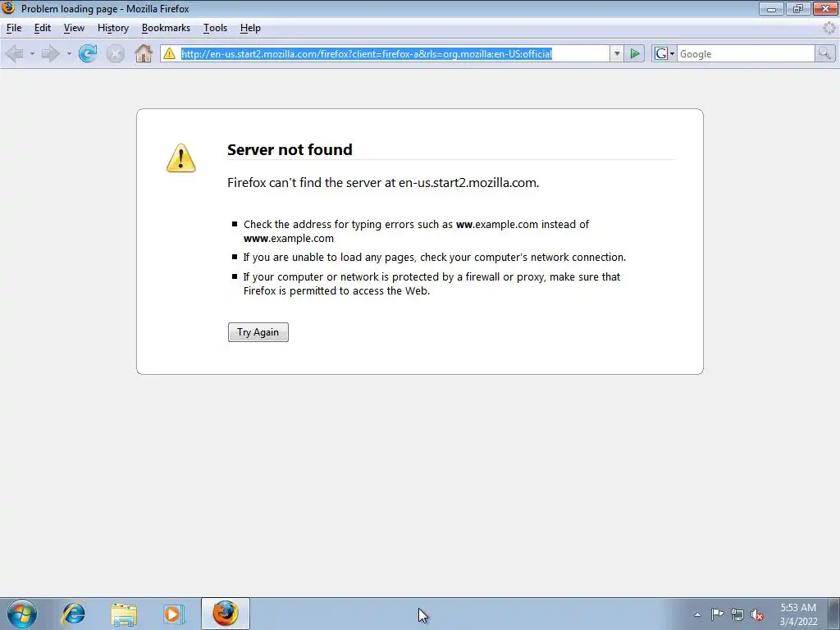Click the Show desktop strip
Viewport: 840px width, 630px height.
834,614
